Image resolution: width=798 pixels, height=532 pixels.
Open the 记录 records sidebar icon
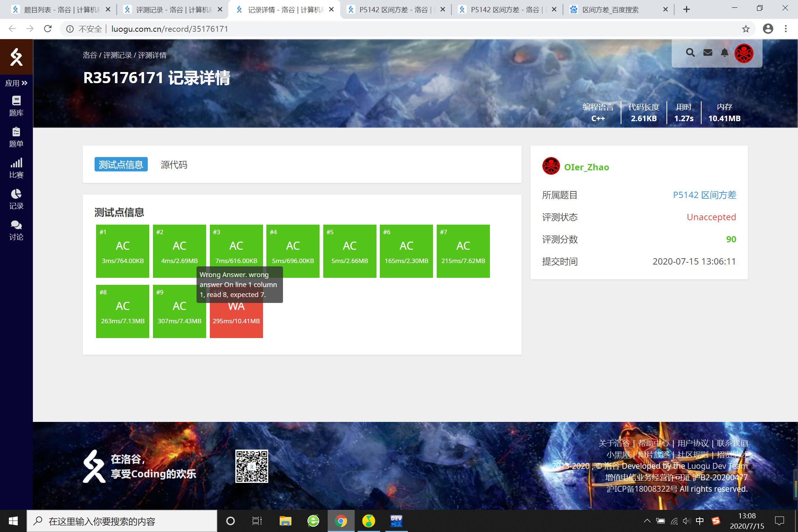(x=16, y=199)
